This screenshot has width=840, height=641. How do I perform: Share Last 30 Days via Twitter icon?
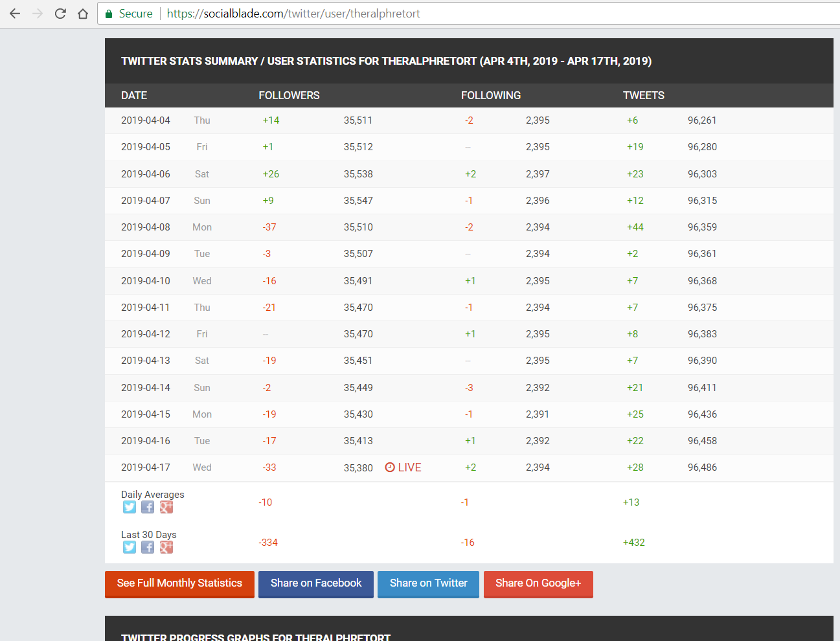pyautogui.click(x=130, y=547)
